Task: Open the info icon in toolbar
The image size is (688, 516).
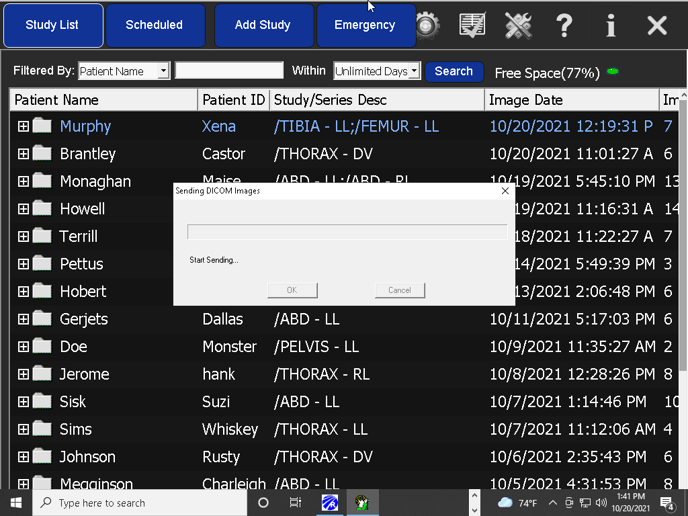Action: [611, 25]
